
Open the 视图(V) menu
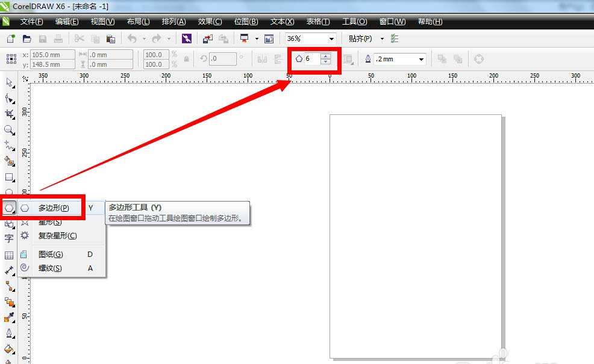102,22
